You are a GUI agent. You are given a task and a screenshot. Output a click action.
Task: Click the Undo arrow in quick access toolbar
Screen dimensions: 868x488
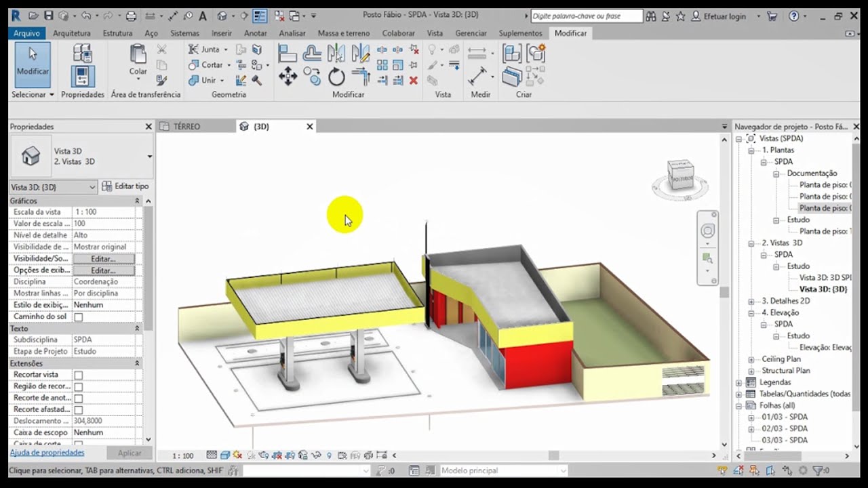85,16
